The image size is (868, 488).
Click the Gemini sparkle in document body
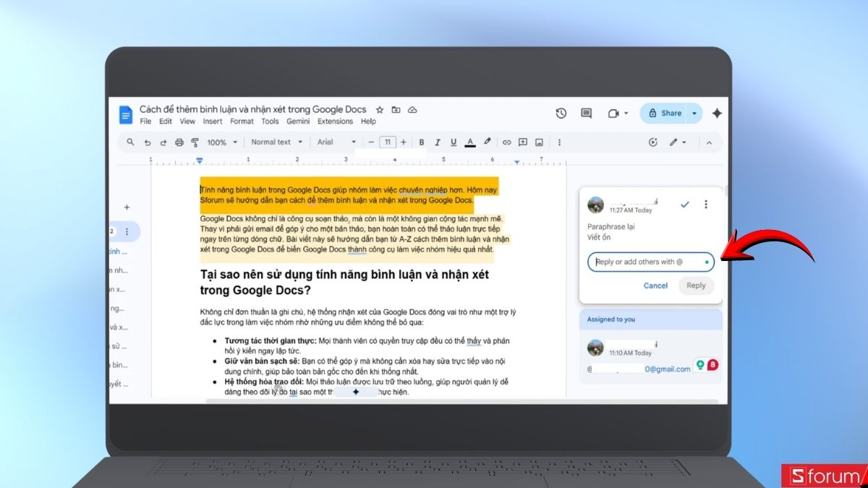356,392
